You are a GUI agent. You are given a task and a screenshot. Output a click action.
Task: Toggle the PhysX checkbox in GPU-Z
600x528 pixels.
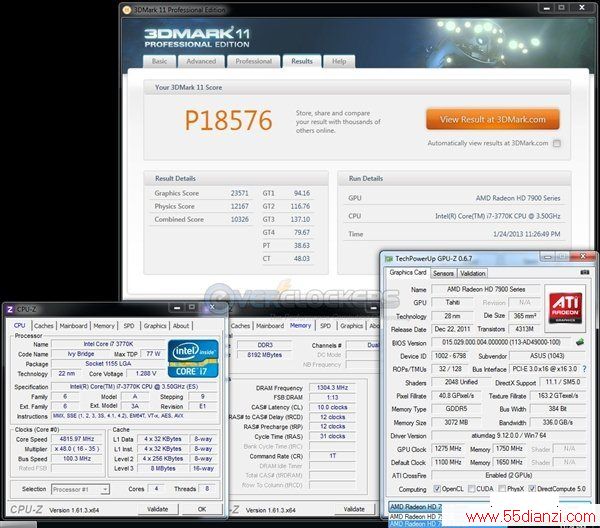point(502,489)
